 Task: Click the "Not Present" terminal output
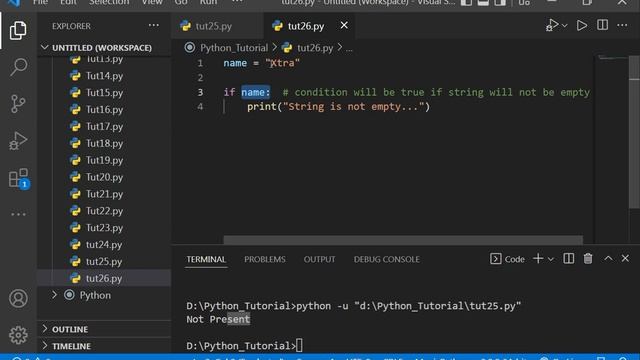[x=218, y=319]
